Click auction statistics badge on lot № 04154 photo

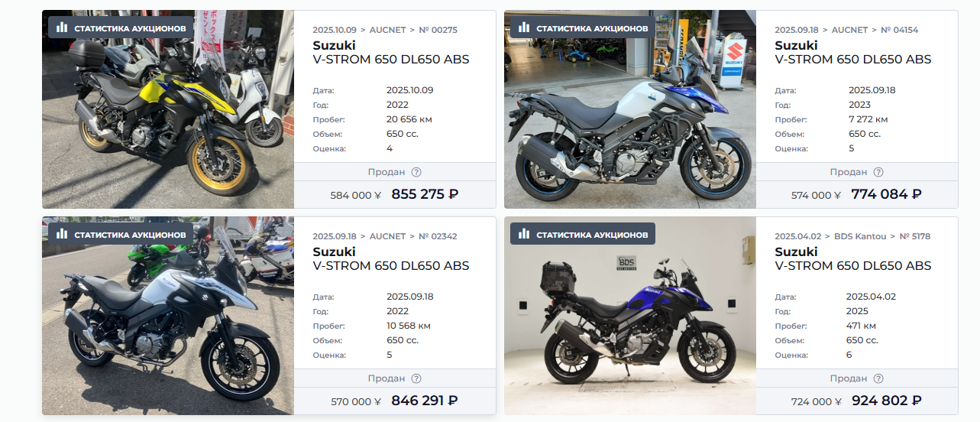coord(583,28)
